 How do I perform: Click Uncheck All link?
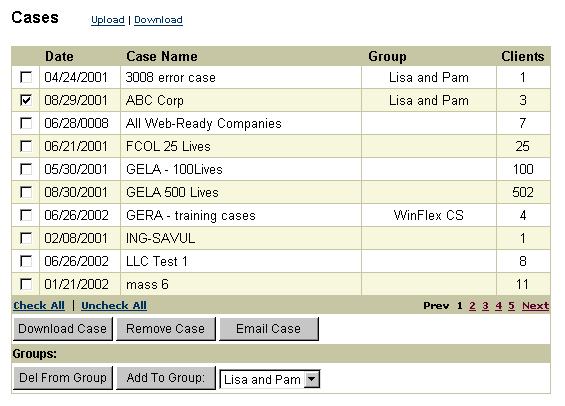click(x=114, y=305)
